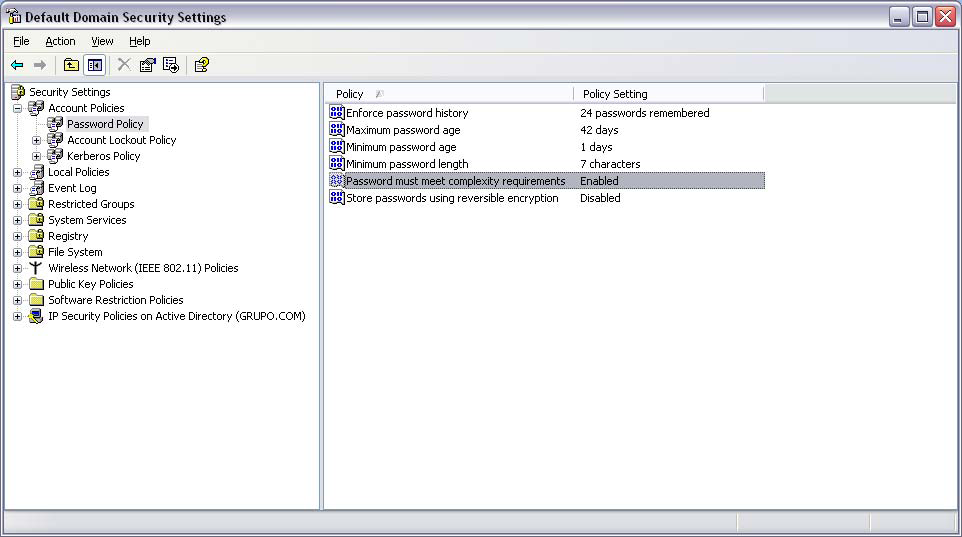Open the View menu

click(102, 41)
